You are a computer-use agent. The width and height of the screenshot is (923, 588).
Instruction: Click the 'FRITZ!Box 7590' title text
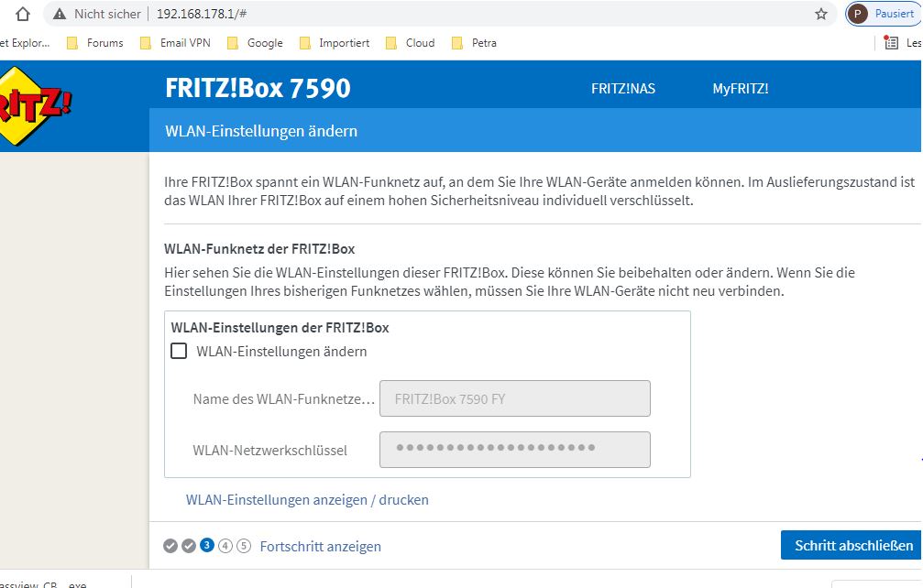258,88
